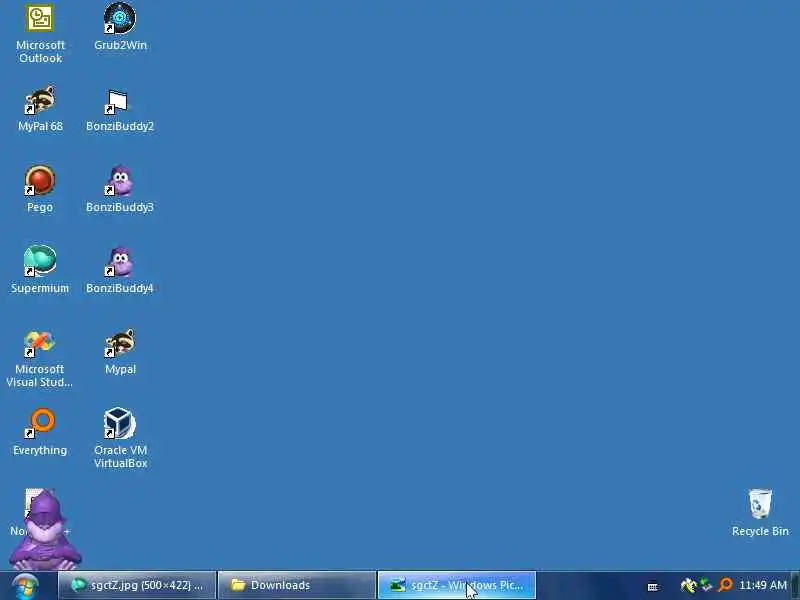Select the BonziBuddy2 desktop shortcut
The width and height of the screenshot is (800, 600).
click(120, 108)
